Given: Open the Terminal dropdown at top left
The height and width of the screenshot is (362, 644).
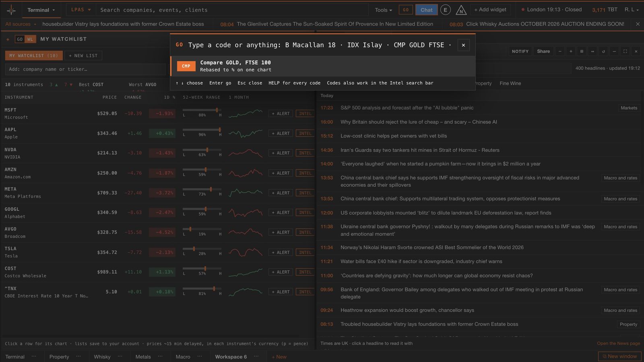Looking at the screenshot, I should pyautogui.click(x=41, y=10).
